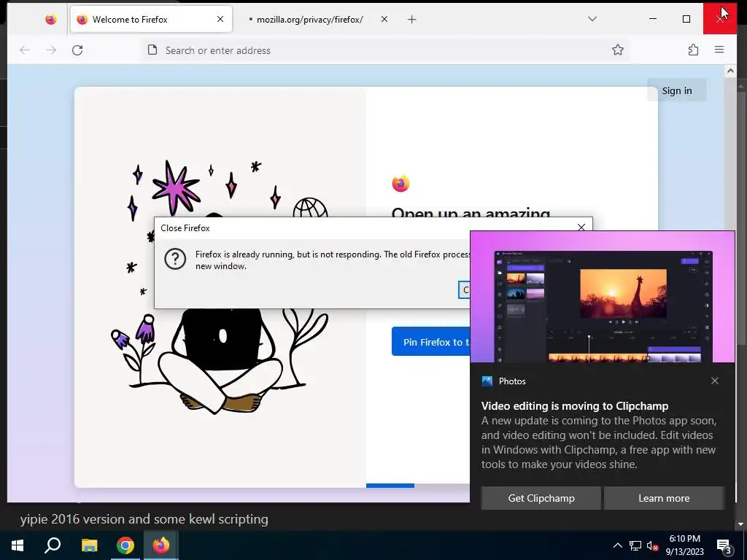Open a new tab with plus icon

[x=412, y=20]
